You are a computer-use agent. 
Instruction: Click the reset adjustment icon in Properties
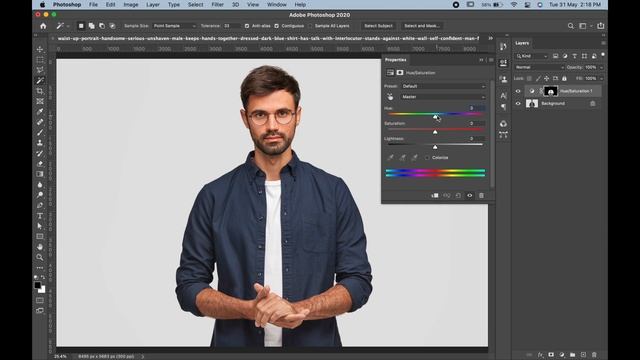tap(458, 196)
